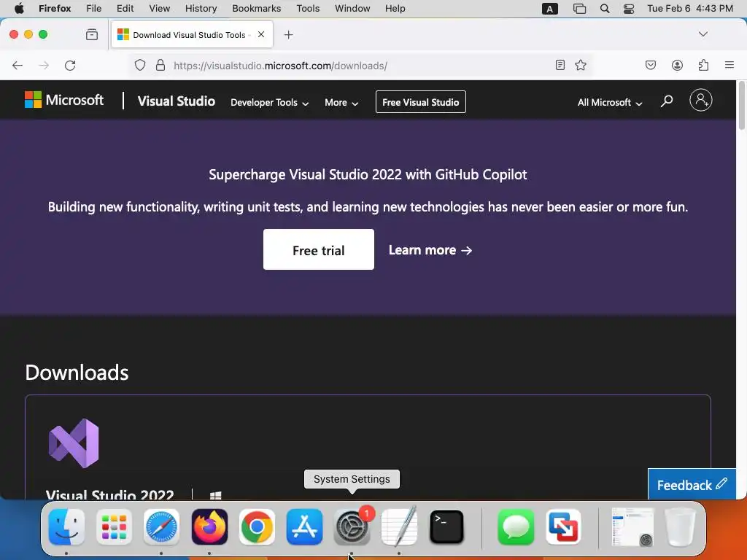Viewport: 747px width, 560px height.
Task: Click the address bar URL field
Action: [x=360, y=65]
